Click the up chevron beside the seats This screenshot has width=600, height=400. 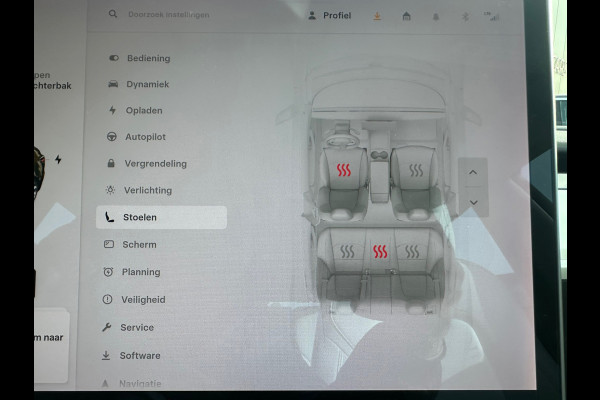(x=473, y=172)
